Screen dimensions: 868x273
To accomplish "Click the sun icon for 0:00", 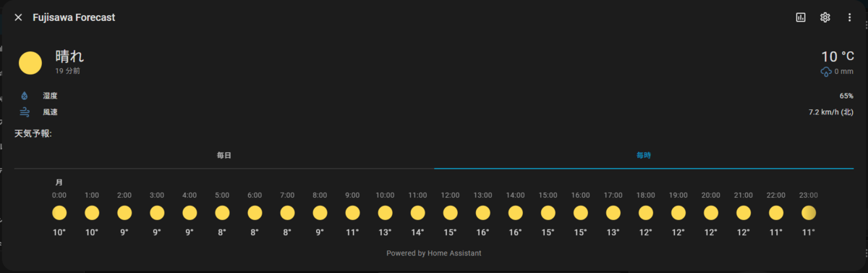I will click(59, 213).
